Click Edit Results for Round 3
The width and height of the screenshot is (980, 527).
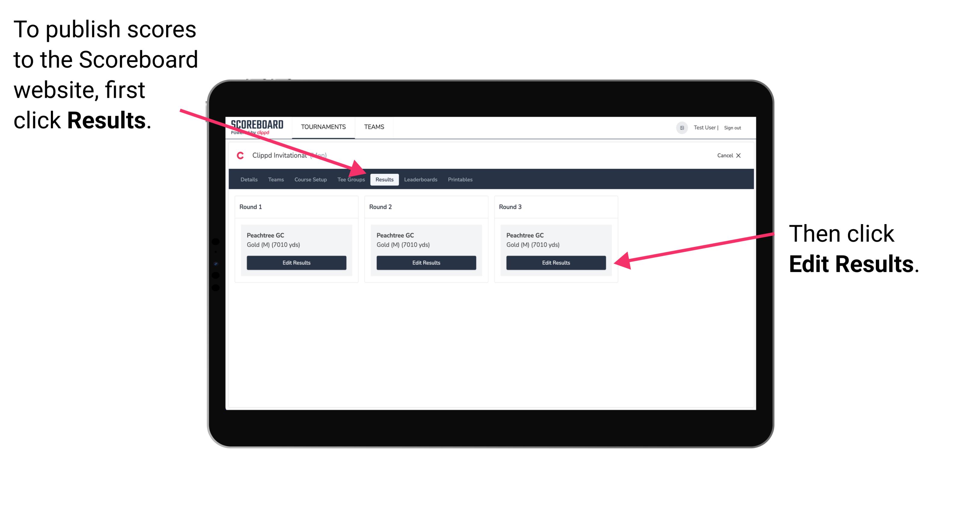556,263
